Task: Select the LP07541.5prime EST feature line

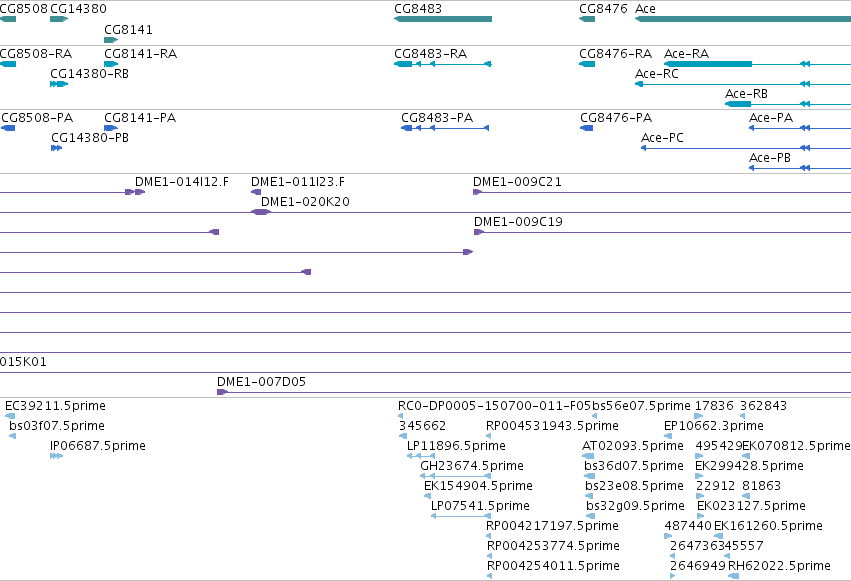Action: tap(461, 516)
